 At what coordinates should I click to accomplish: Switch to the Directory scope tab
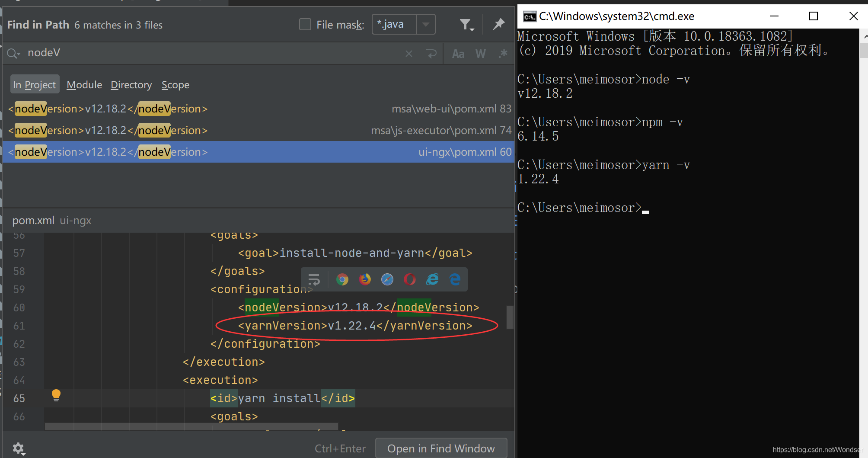pos(131,85)
